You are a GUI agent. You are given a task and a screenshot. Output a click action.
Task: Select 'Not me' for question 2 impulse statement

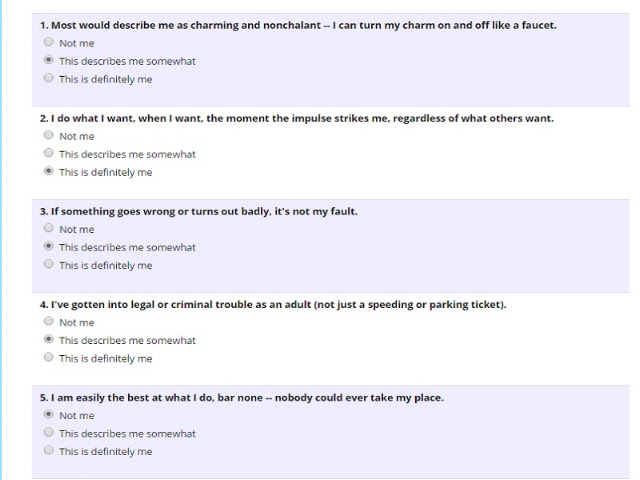[49, 135]
